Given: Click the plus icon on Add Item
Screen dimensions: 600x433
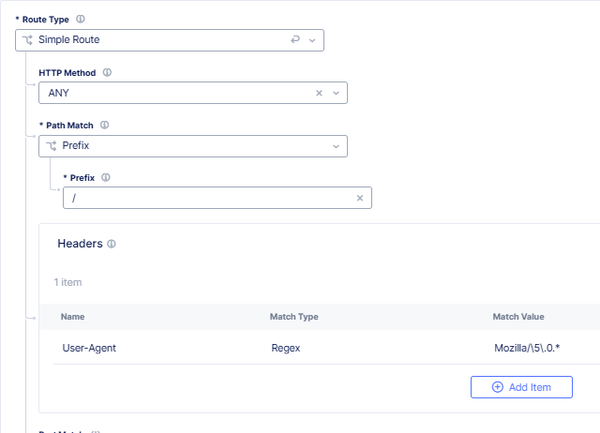Looking at the screenshot, I should click(497, 387).
